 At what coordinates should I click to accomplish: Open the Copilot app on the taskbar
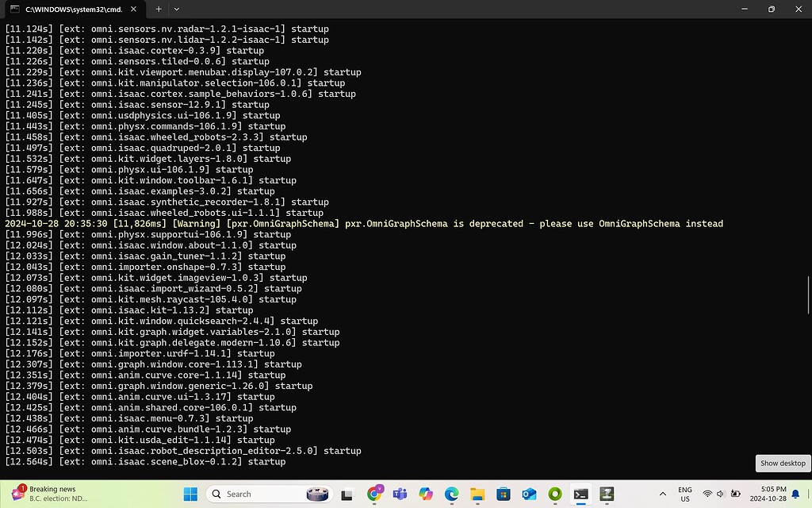pyautogui.click(x=426, y=494)
